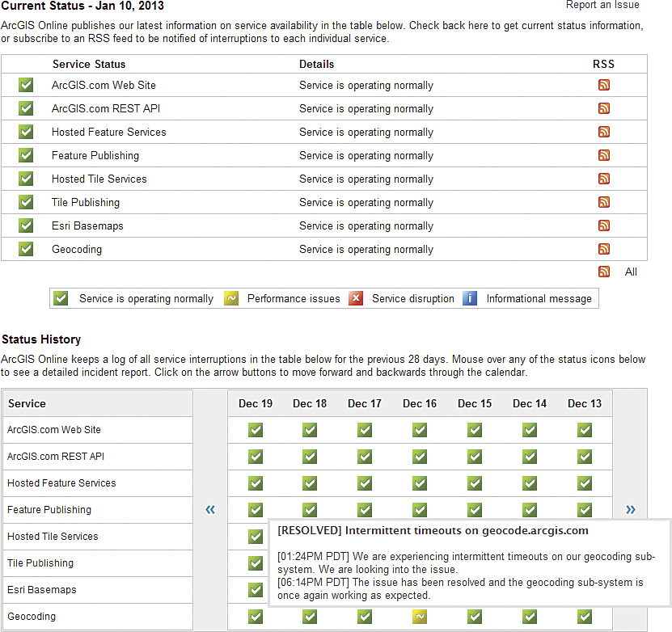Click the Dec 19 date header
Screen dimensions: 672x632
click(256, 403)
